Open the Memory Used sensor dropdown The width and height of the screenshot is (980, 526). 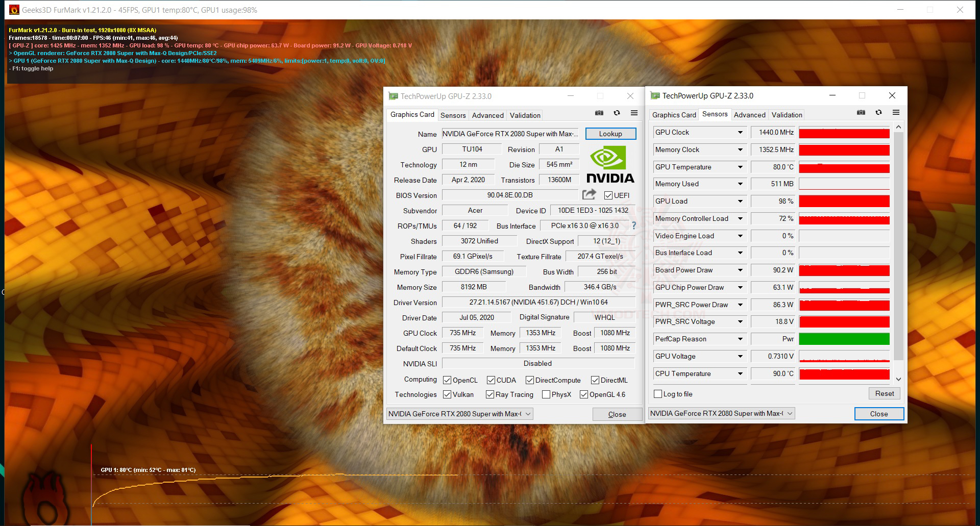pyautogui.click(x=740, y=184)
